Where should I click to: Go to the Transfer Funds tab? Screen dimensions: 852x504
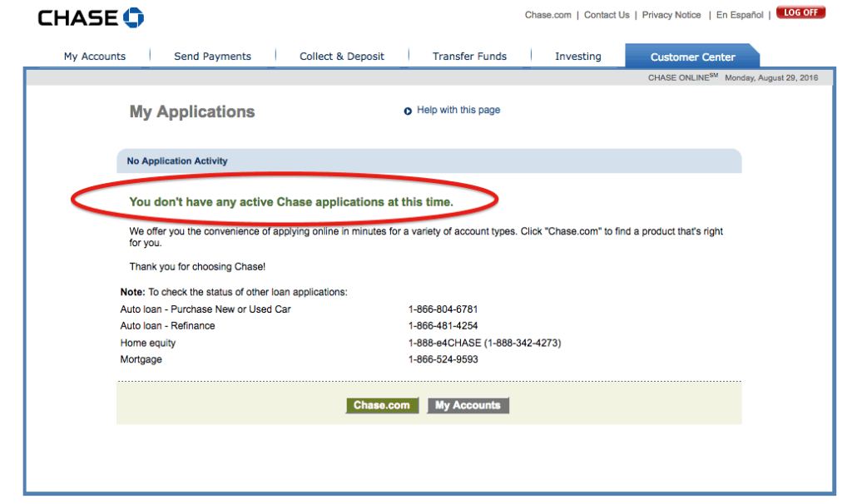(469, 56)
